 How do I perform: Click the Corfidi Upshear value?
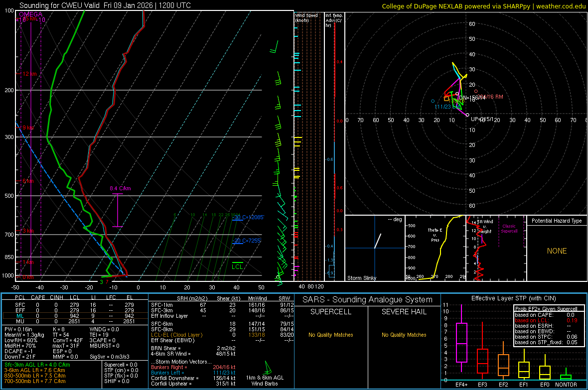pos(193,384)
